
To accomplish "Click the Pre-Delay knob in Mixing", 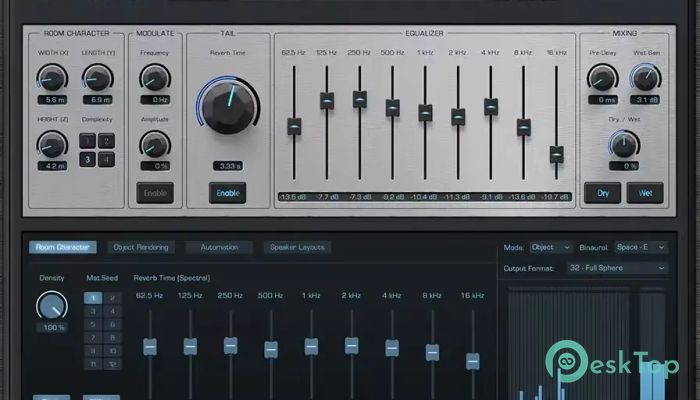I will (x=602, y=77).
